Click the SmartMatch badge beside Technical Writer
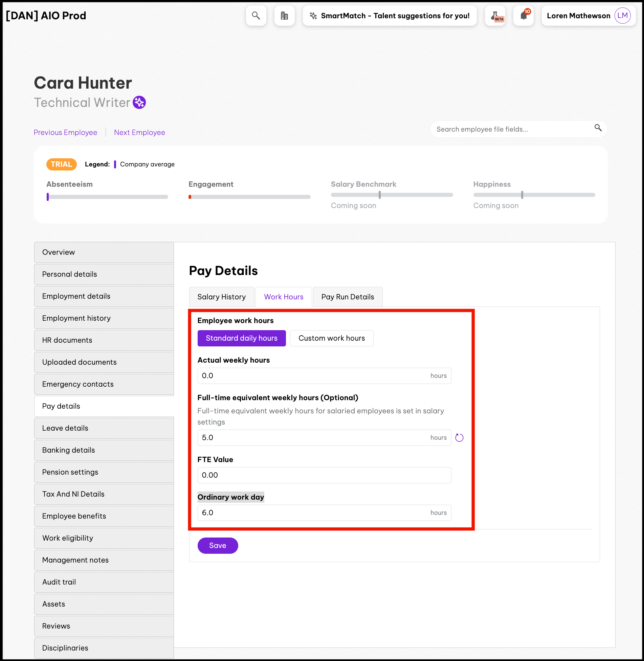The height and width of the screenshot is (661, 644). click(x=139, y=102)
